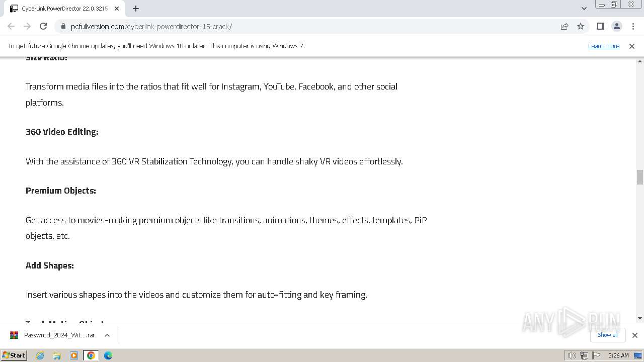The width and height of the screenshot is (644, 362).
Task: Select the CyberLink PowerDirector tab
Action: (x=64, y=9)
